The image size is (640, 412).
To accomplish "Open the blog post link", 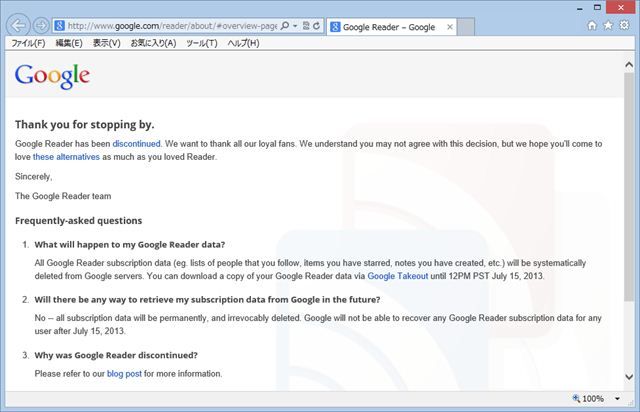I will click(124, 374).
